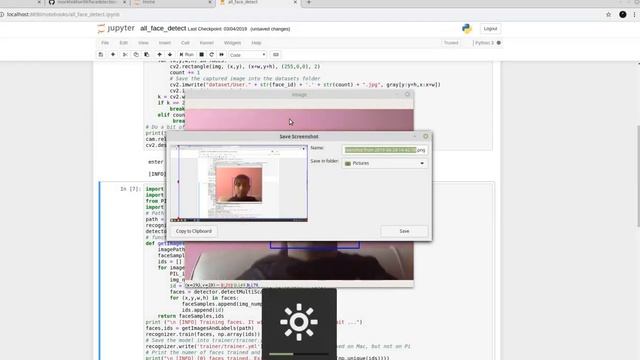Open the Save in folder Pictures dropdown

point(385,163)
